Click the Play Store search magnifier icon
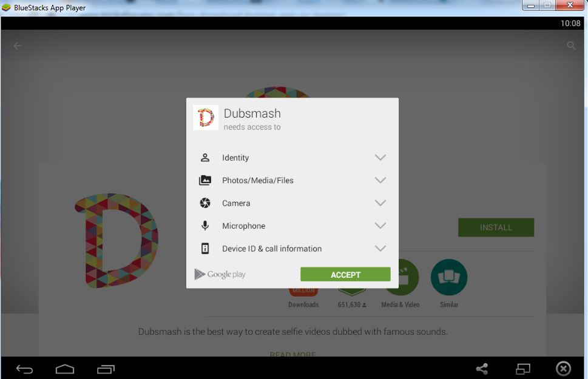 [571, 45]
